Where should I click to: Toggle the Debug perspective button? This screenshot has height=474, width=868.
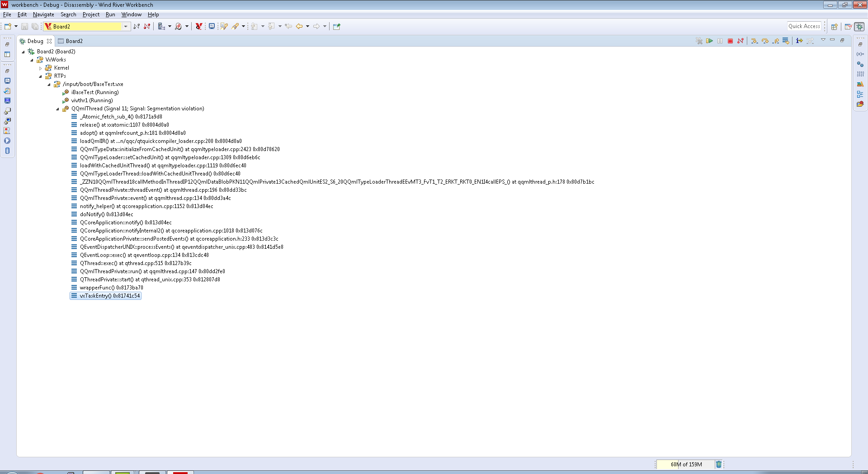point(859,27)
